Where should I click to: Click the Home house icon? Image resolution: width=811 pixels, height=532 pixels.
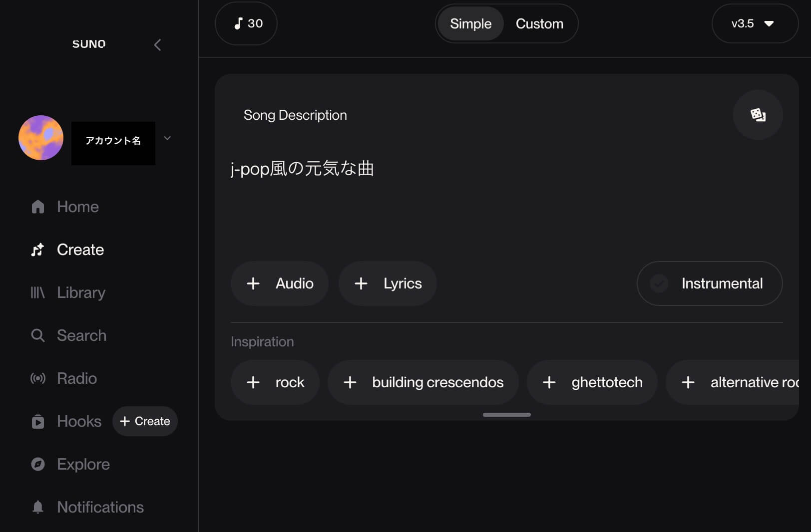click(38, 207)
